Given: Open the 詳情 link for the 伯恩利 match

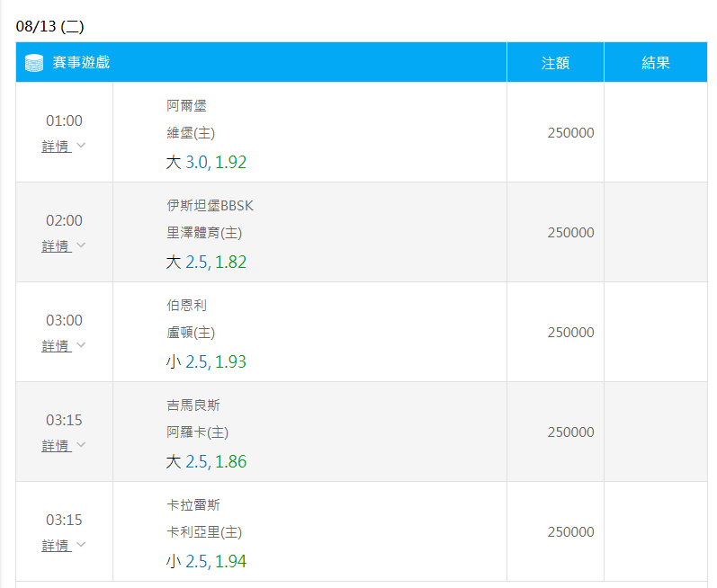Looking at the screenshot, I should [x=57, y=346].
